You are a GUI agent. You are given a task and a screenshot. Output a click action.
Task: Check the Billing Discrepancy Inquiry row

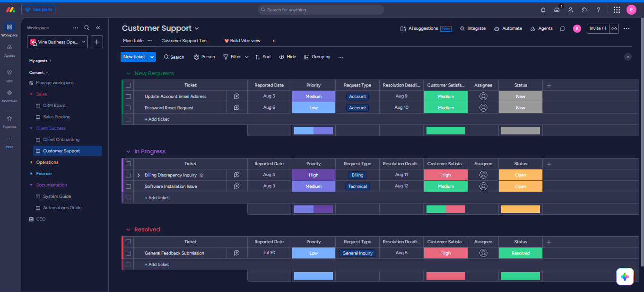point(128,175)
